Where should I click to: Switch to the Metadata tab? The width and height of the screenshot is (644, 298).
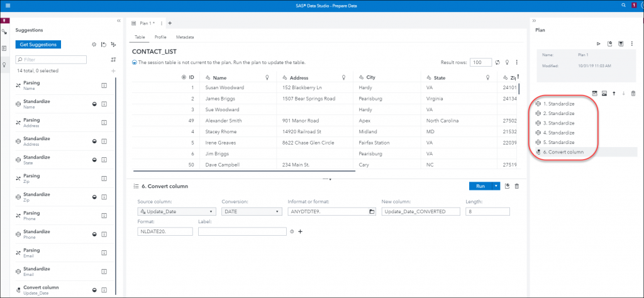185,37
